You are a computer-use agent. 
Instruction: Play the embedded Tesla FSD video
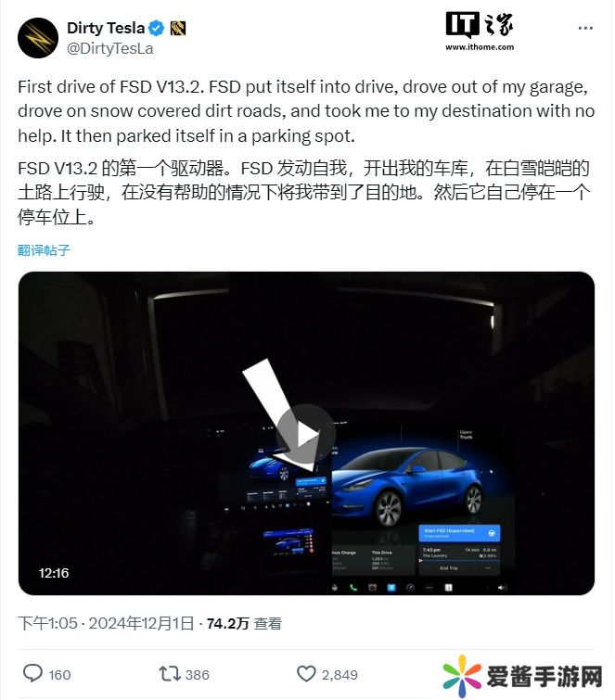coord(305,434)
